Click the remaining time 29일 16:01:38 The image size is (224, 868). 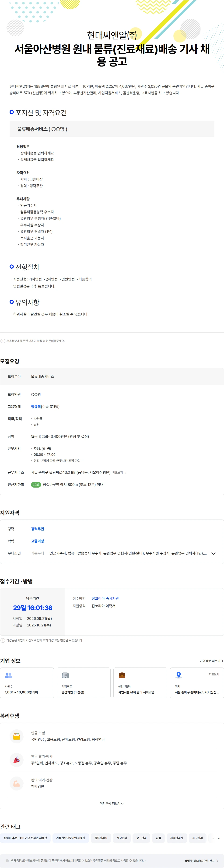tap(33, 608)
